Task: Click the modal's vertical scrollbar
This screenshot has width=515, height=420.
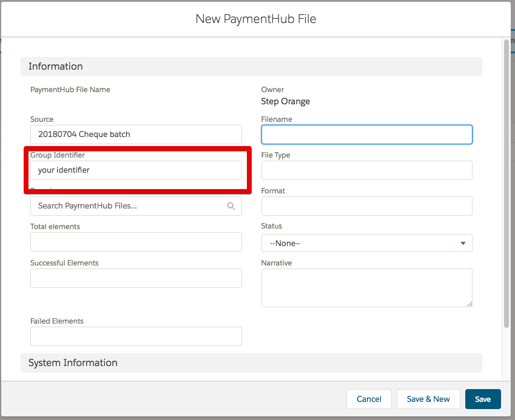Action: [507, 182]
